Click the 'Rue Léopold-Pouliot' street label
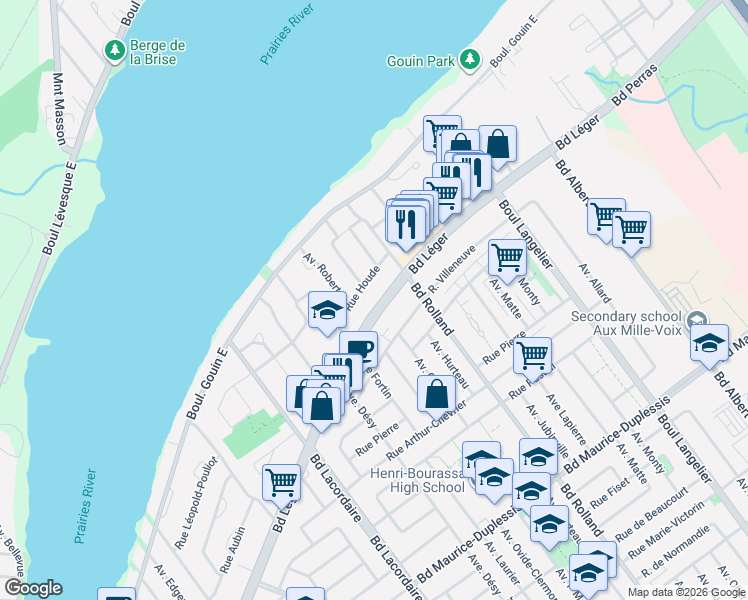The image size is (748, 600). tap(196, 503)
